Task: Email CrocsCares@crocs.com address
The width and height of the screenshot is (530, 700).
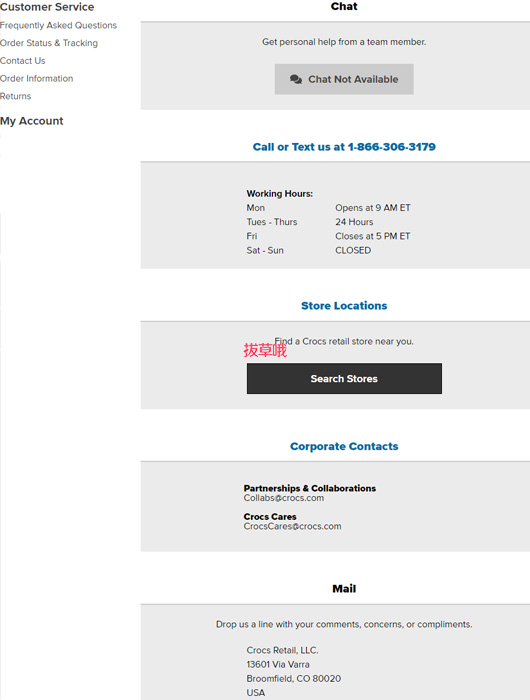Action: point(292,526)
